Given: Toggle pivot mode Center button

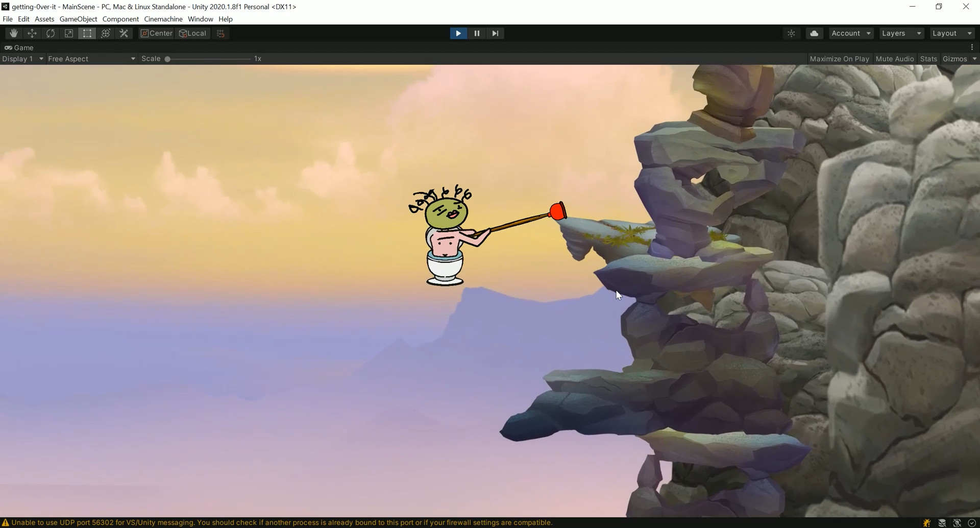Looking at the screenshot, I should click(157, 33).
